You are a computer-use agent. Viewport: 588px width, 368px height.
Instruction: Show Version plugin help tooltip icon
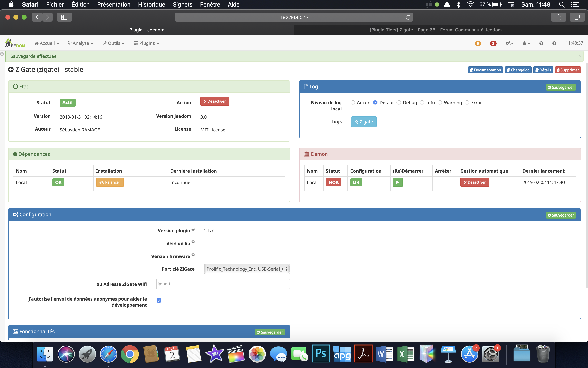(x=193, y=229)
